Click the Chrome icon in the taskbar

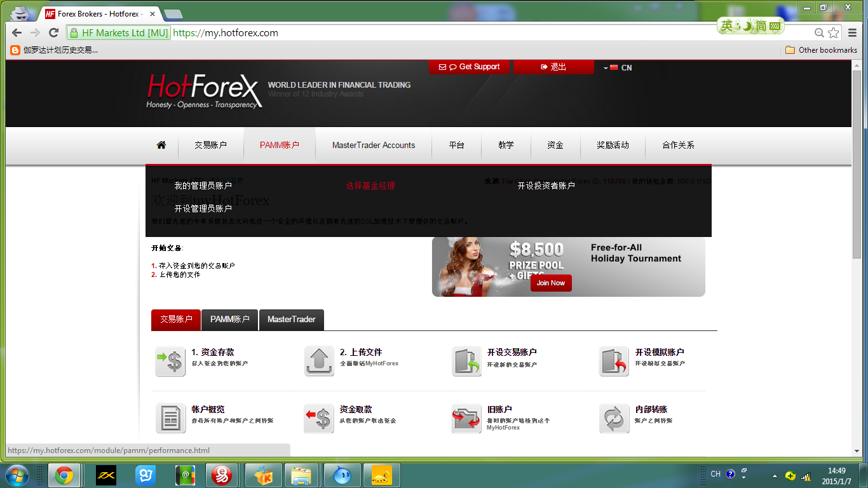pyautogui.click(x=64, y=475)
